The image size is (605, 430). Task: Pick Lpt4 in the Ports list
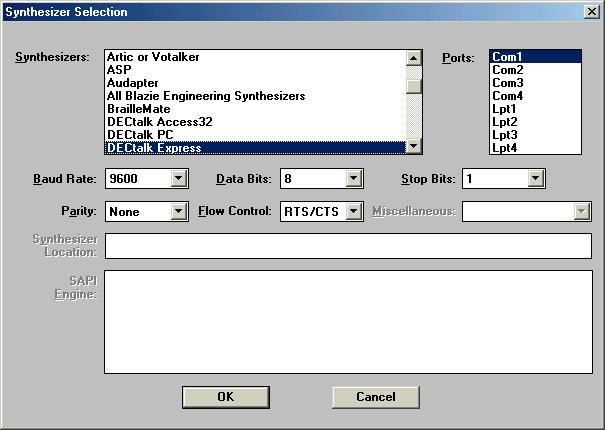click(535, 148)
